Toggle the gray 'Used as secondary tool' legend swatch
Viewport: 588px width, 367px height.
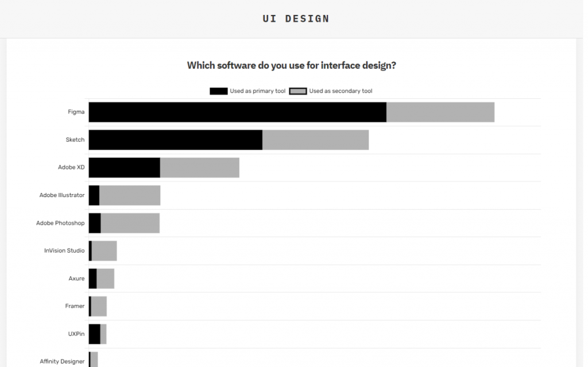pos(298,91)
